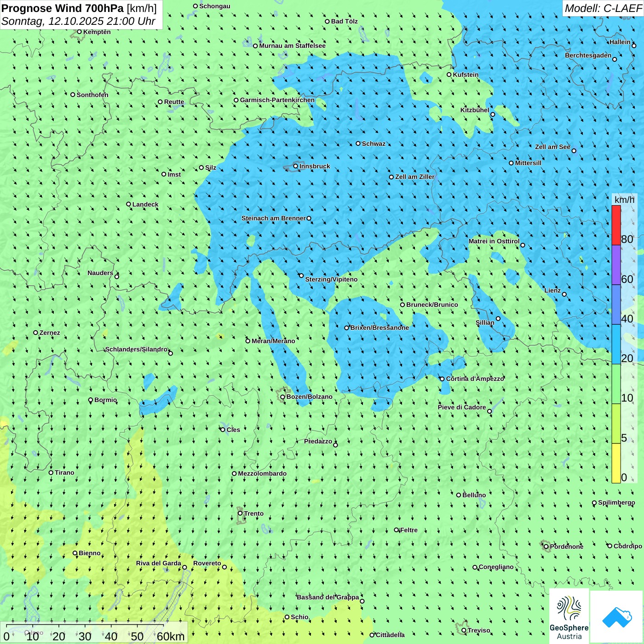Click the Pordenone label
The height and width of the screenshot is (644, 644).
pyautogui.click(x=567, y=546)
